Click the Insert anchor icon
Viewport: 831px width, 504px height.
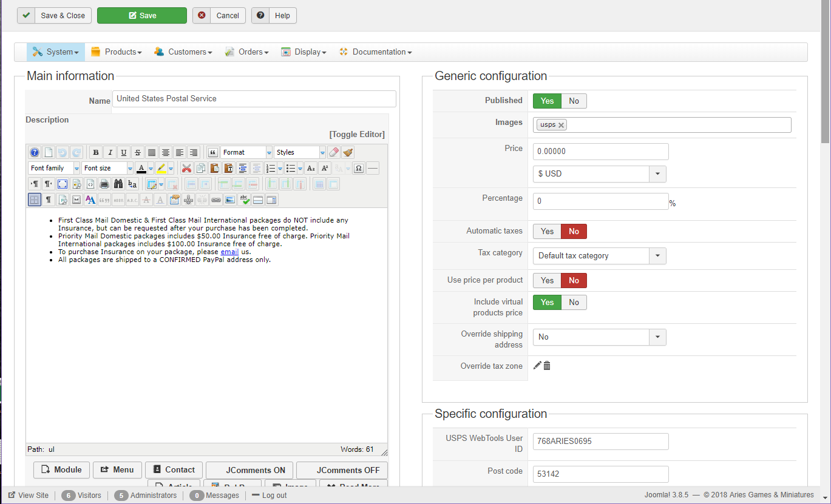[x=188, y=200]
